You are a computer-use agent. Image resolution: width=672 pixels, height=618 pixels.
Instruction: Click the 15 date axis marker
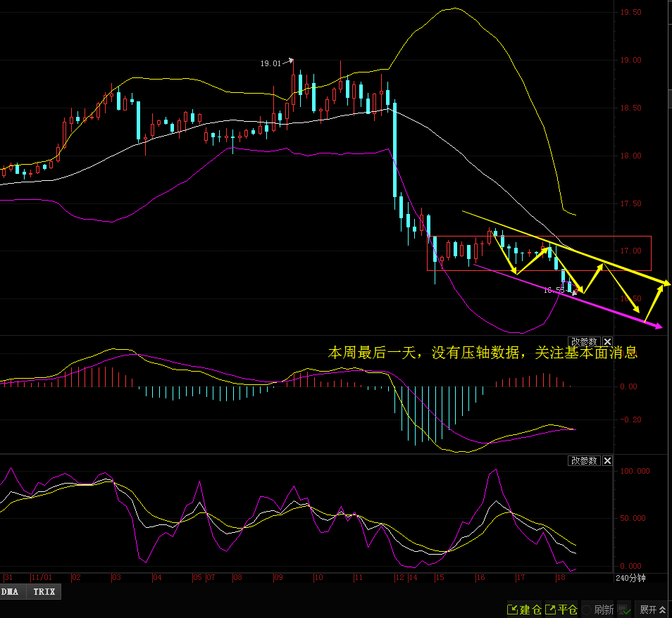pos(440,577)
